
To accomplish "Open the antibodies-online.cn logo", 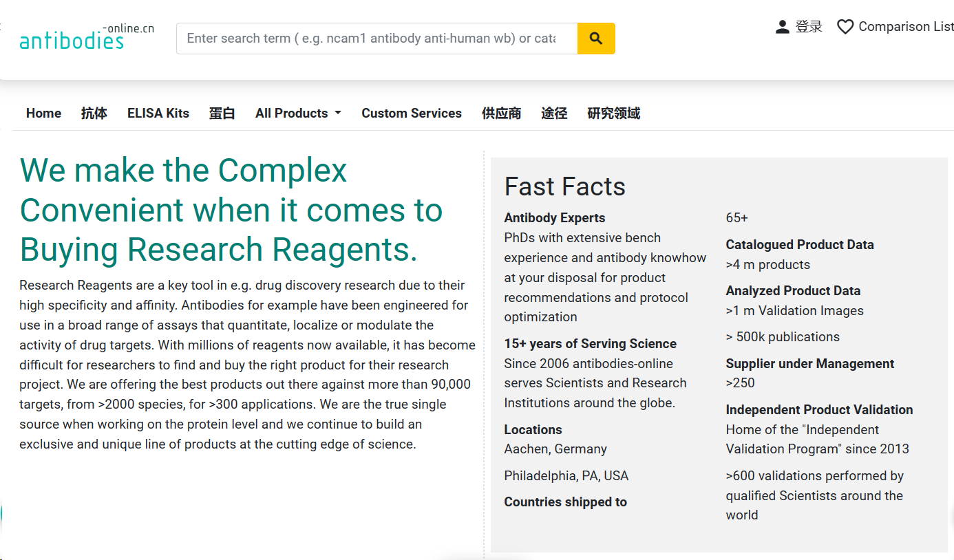I will point(87,37).
